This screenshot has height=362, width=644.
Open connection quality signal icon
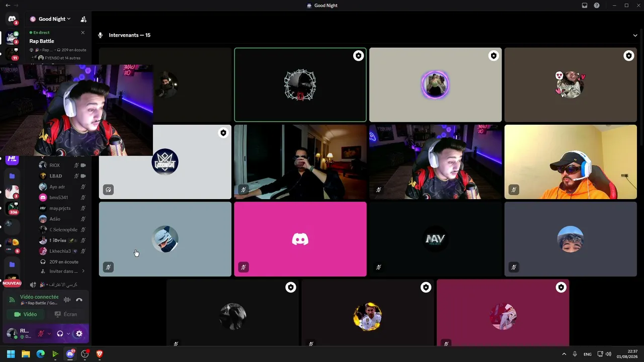click(x=12, y=300)
